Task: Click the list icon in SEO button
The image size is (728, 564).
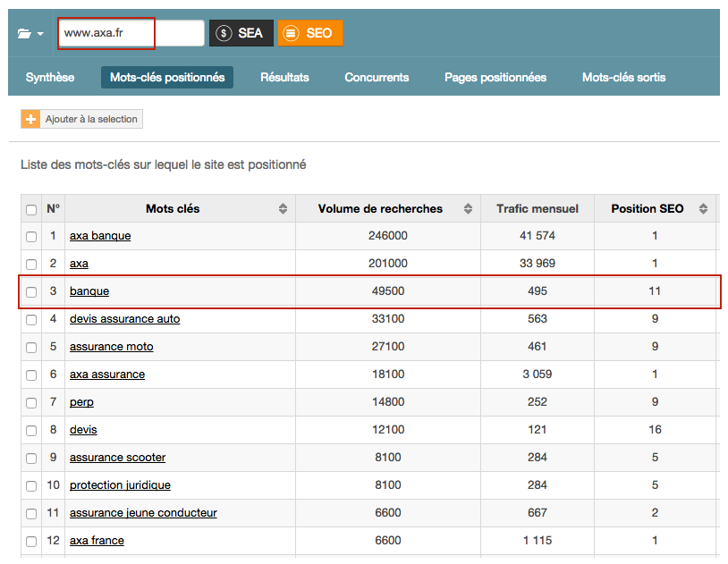Action: [x=291, y=33]
